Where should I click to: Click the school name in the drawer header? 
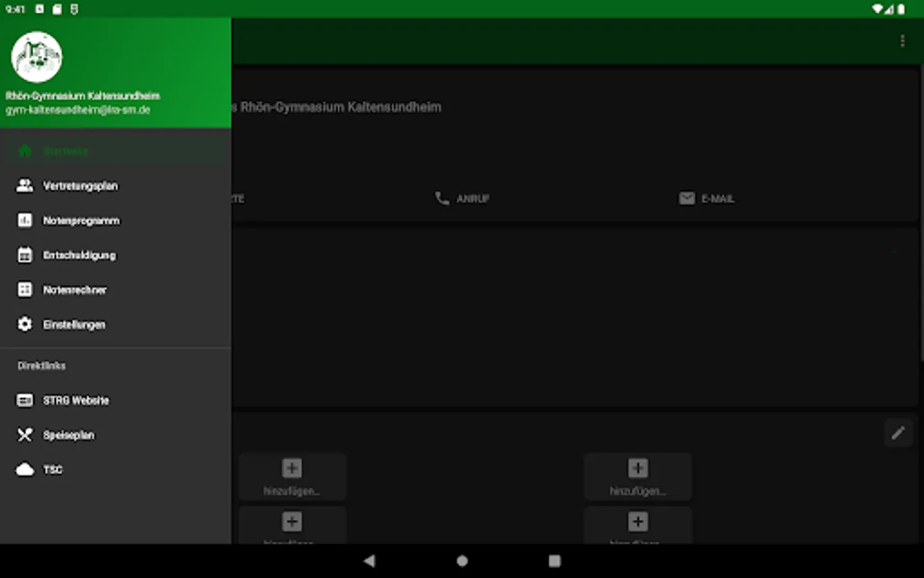[x=83, y=96]
